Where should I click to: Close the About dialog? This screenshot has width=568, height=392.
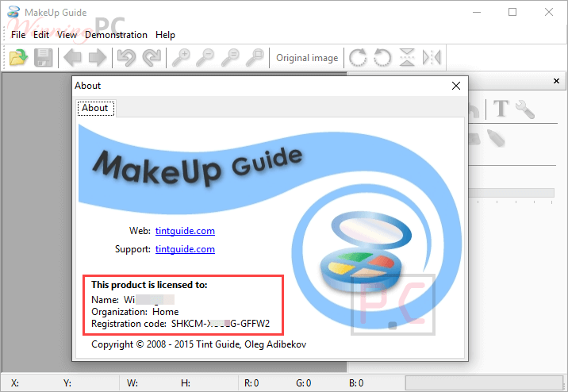(456, 86)
